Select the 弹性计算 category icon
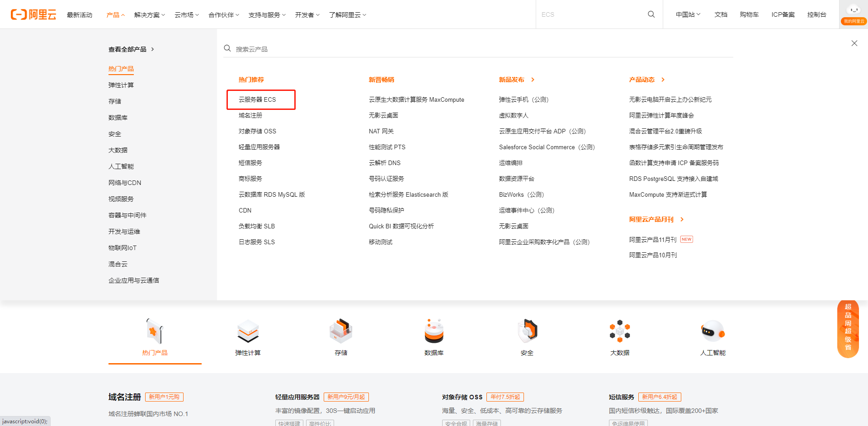 tap(248, 331)
